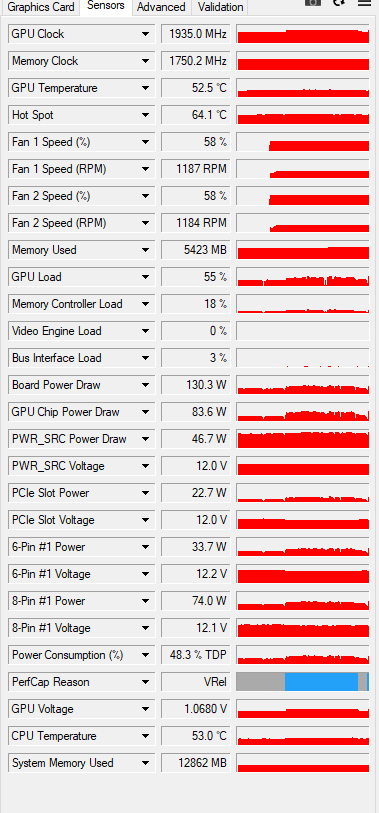Open 6-Pin #1 Voltage dropdown
This screenshot has width=379, height=813.
[145, 574]
